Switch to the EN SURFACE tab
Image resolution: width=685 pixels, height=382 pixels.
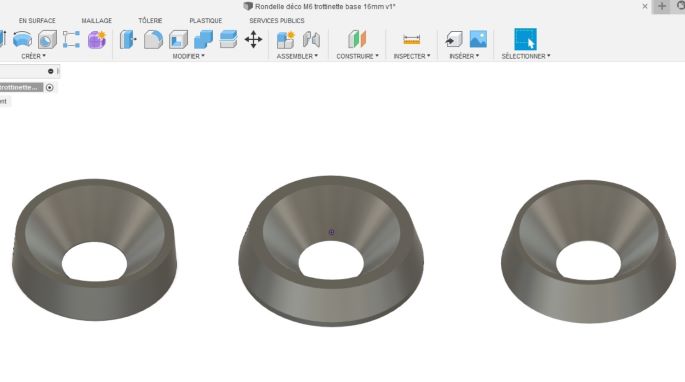[x=37, y=21]
